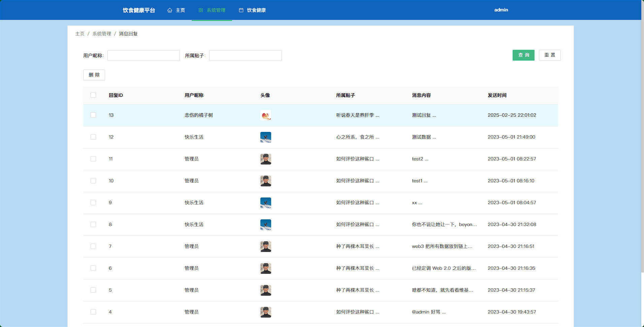Click the 发送时间 column header
The image size is (644, 327).
(x=497, y=95)
